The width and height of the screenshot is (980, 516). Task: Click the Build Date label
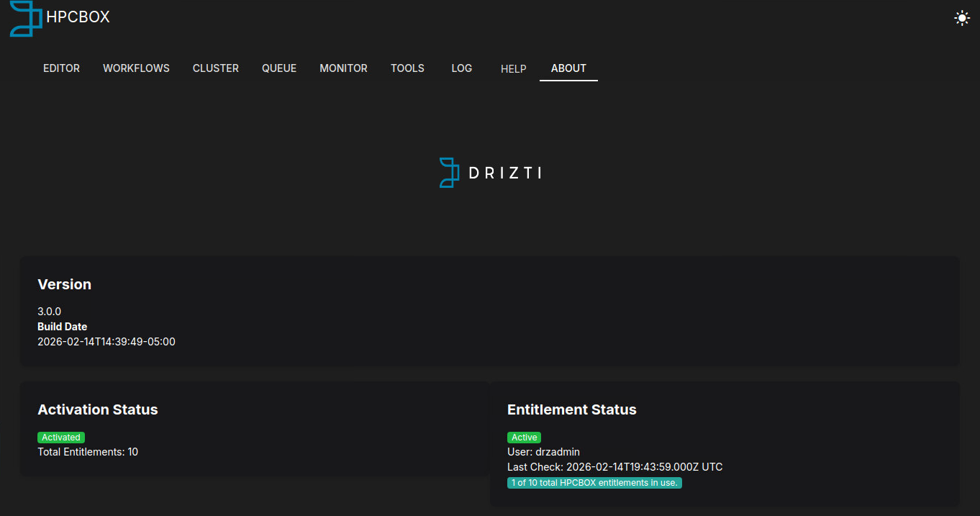click(63, 327)
